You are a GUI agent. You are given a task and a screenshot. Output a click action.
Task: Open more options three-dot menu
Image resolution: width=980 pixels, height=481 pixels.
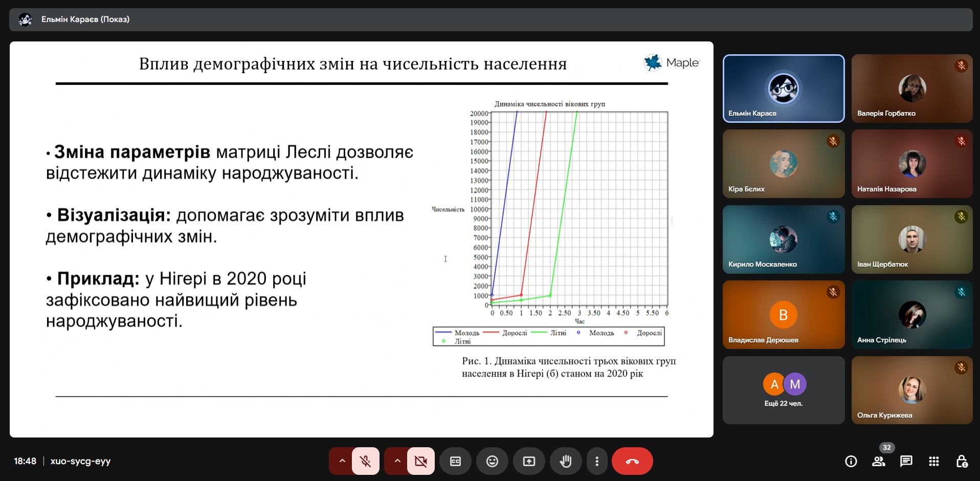pyautogui.click(x=597, y=461)
